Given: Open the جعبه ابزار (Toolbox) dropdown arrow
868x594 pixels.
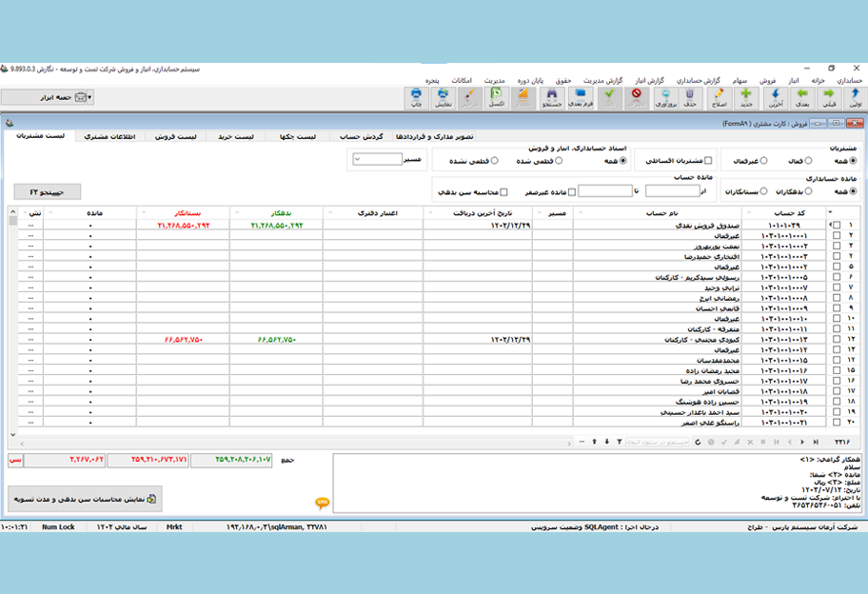Looking at the screenshot, I should [x=89, y=97].
